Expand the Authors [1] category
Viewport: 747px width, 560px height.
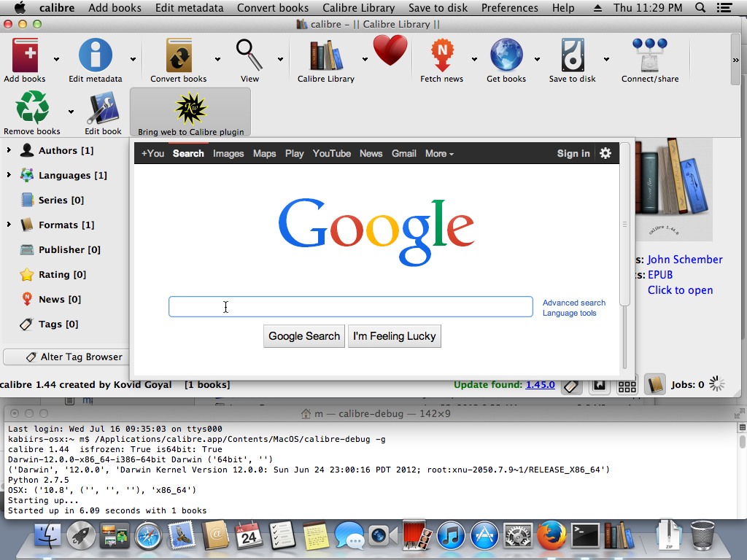point(9,150)
